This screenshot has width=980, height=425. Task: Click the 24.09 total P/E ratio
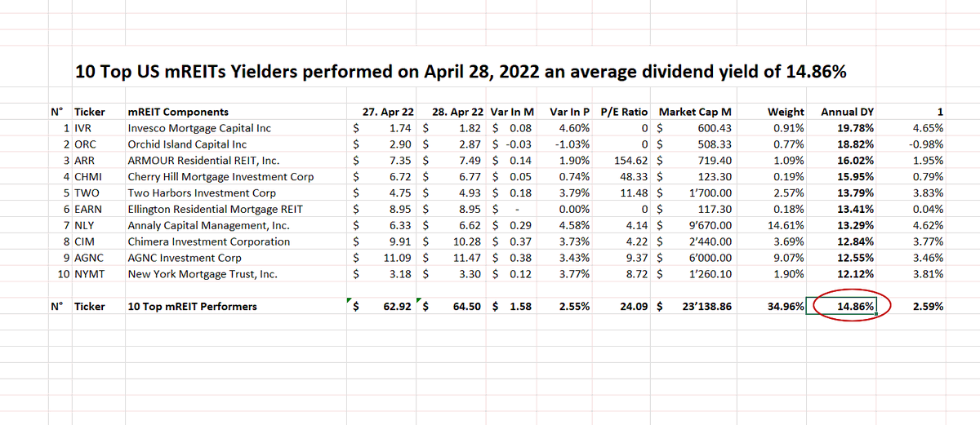point(634,307)
